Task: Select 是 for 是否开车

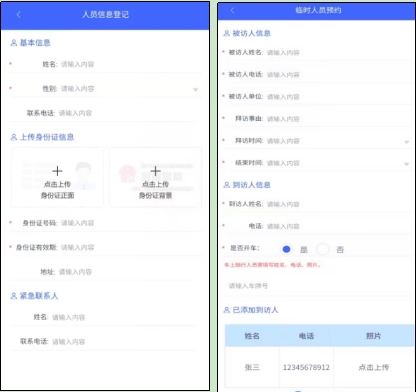Action: (x=286, y=249)
